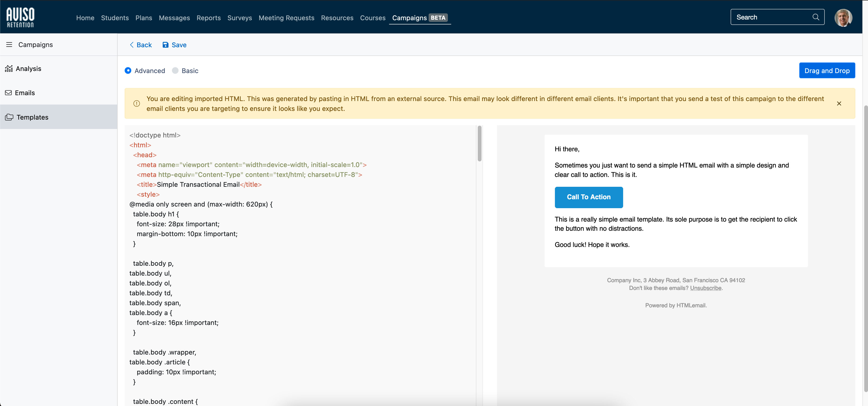Click the Templates folder icon
The image size is (868, 406).
pos(9,117)
